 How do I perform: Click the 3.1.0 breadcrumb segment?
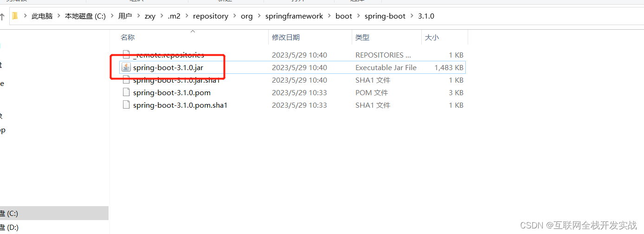(426, 16)
